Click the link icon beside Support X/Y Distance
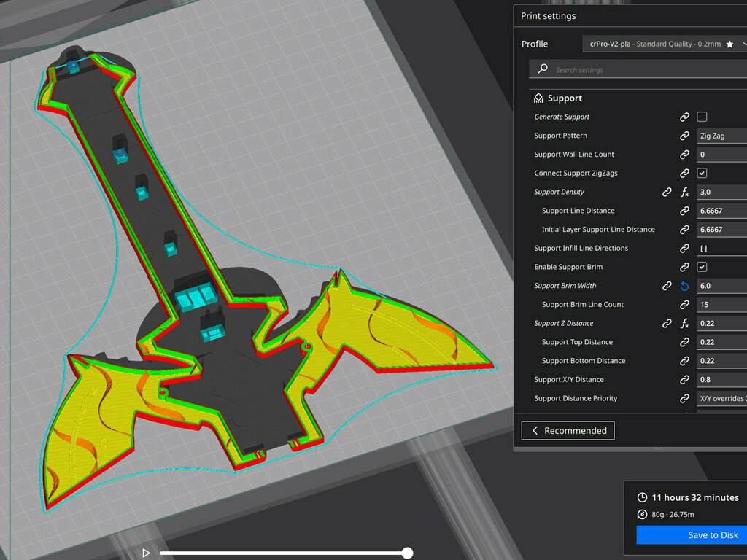Screen dimensions: 747x560 pos(684,380)
